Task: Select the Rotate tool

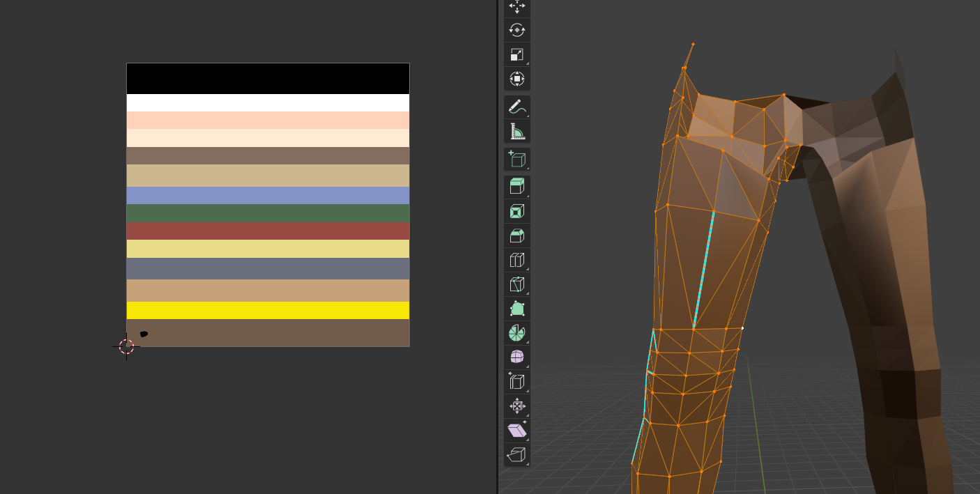Action: (x=516, y=30)
